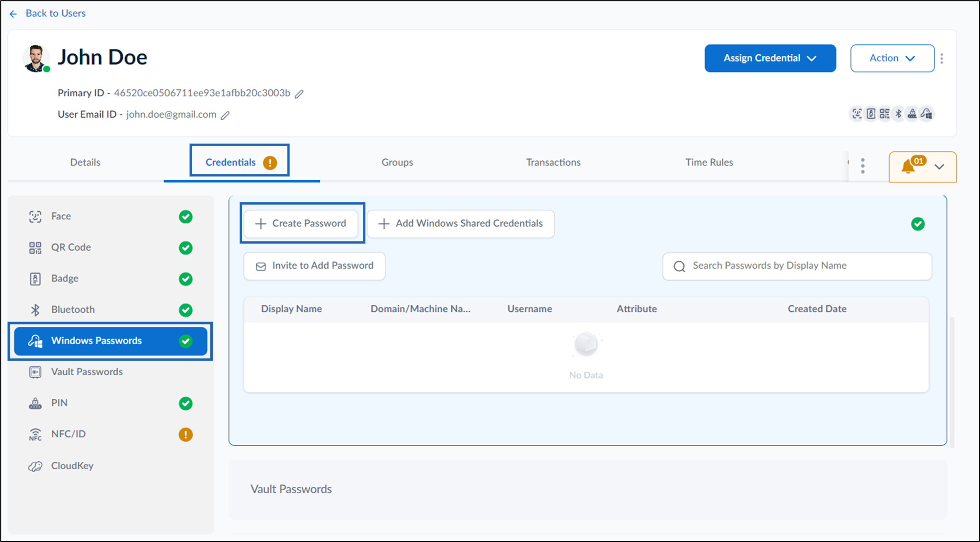Edit User Email ID with pencil icon

point(225,115)
